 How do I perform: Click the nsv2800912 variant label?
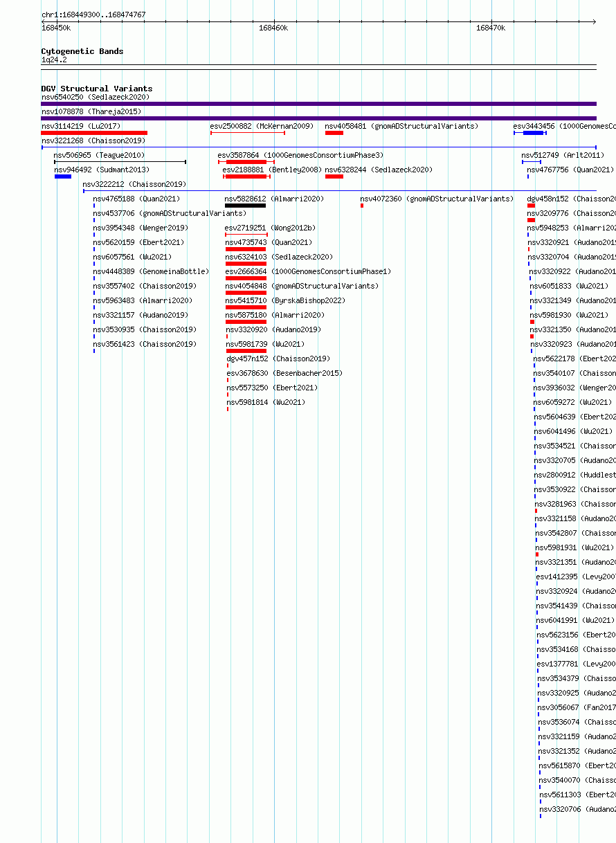pyautogui.click(x=575, y=475)
